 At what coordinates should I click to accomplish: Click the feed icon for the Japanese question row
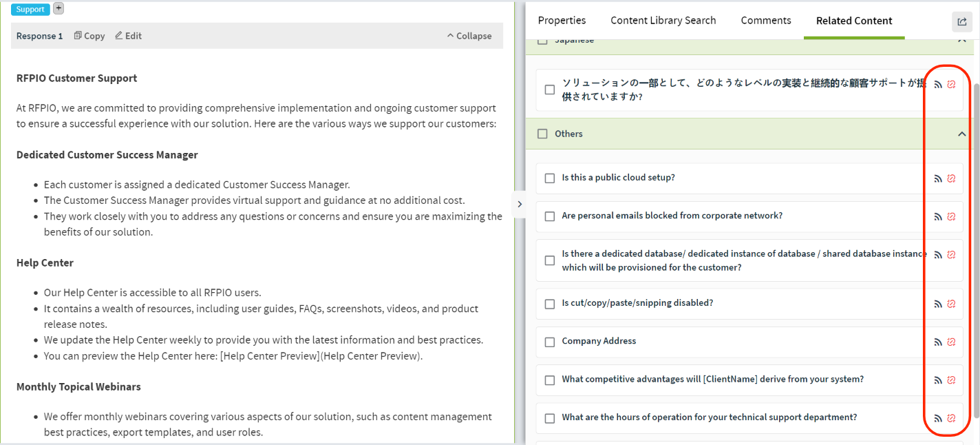938,85
